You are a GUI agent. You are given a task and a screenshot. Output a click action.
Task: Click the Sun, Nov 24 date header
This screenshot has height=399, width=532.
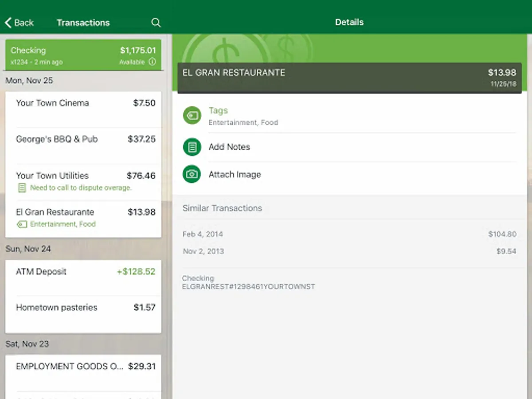click(x=28, y=249)
